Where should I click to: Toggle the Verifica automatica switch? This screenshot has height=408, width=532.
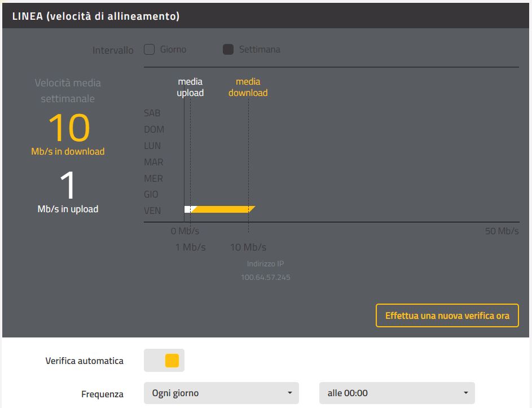coord(164,361)
